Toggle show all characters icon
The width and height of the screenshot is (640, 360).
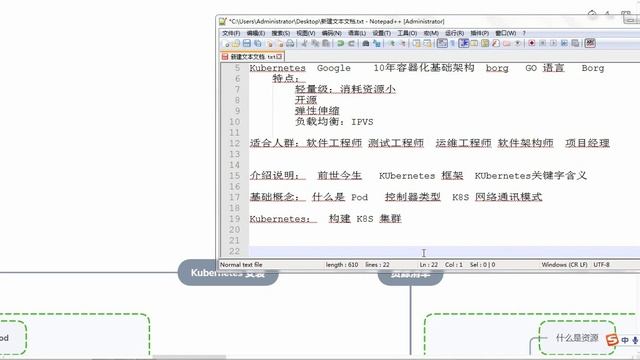tap(453, 43)
